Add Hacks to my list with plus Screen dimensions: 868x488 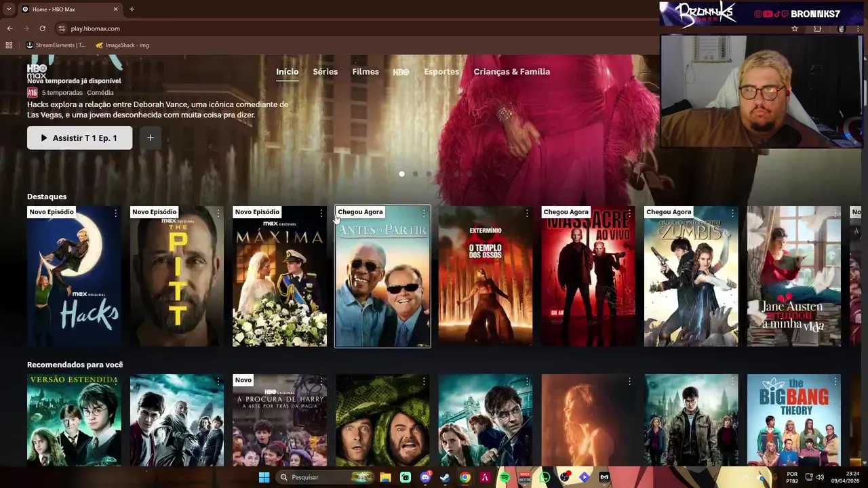[151, 138]
